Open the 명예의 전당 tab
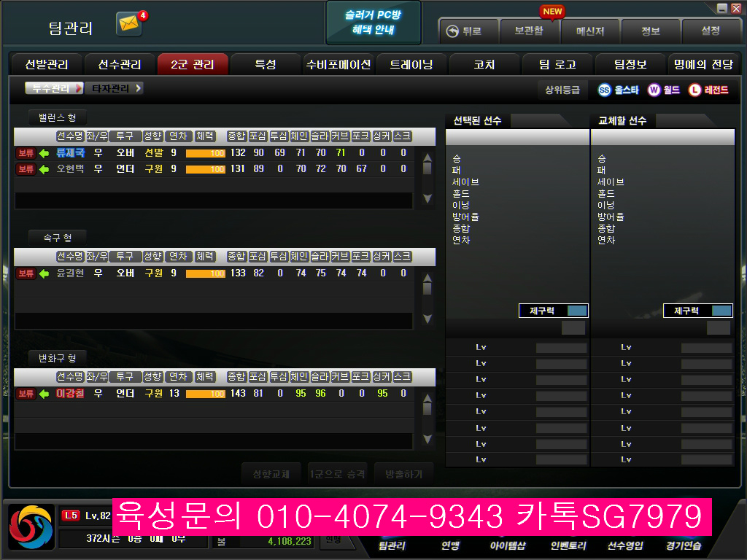Screen dimensions: 747x560 point(703,64)
